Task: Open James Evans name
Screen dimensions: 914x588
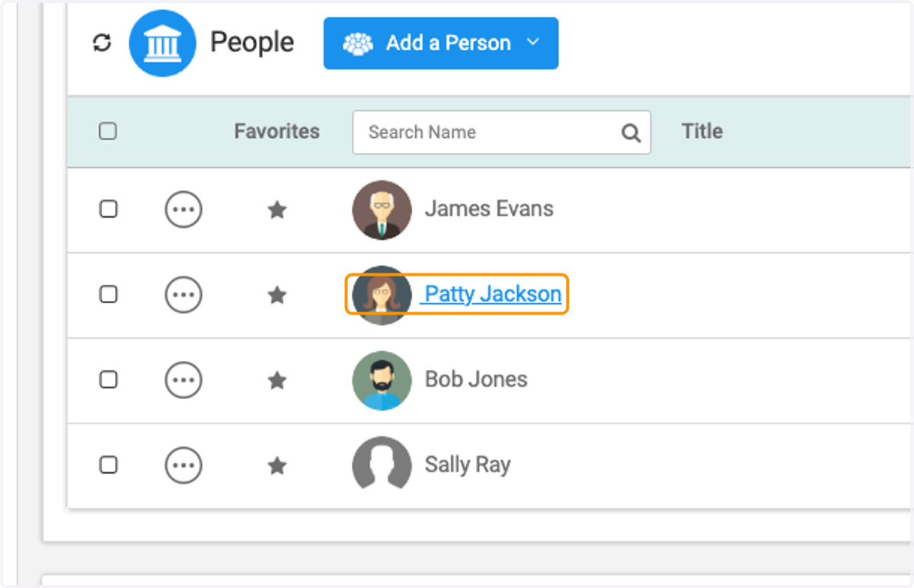Action: click(489, 209)
